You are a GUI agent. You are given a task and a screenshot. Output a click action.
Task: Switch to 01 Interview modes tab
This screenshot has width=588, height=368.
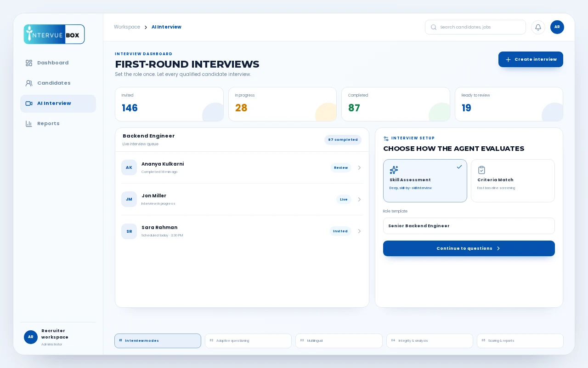tap(158, 341)
